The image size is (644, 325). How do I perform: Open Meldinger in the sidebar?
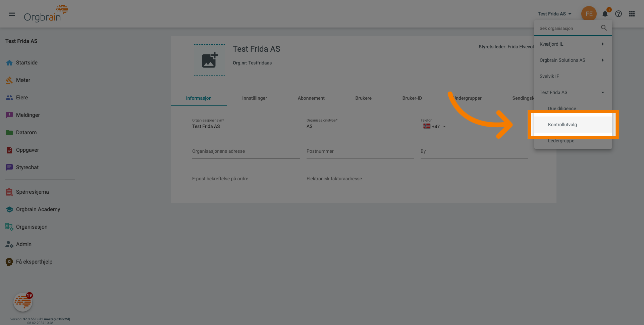click(x=28, y=115)
